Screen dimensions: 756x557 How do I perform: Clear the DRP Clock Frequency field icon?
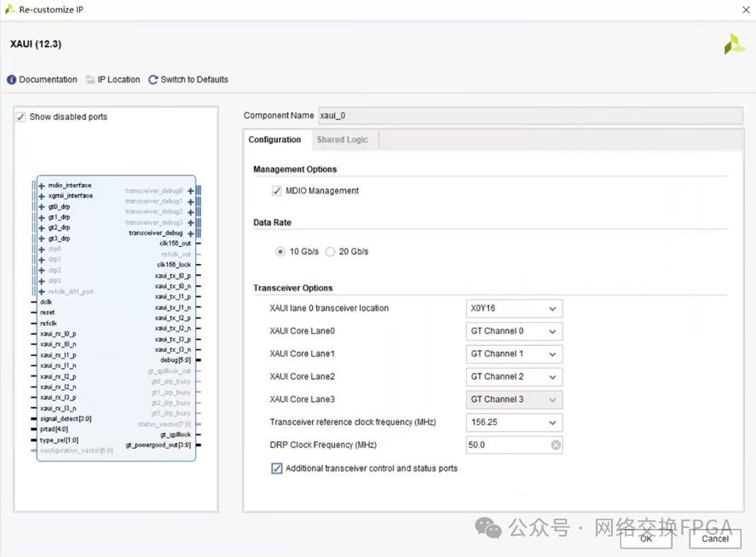556,445
